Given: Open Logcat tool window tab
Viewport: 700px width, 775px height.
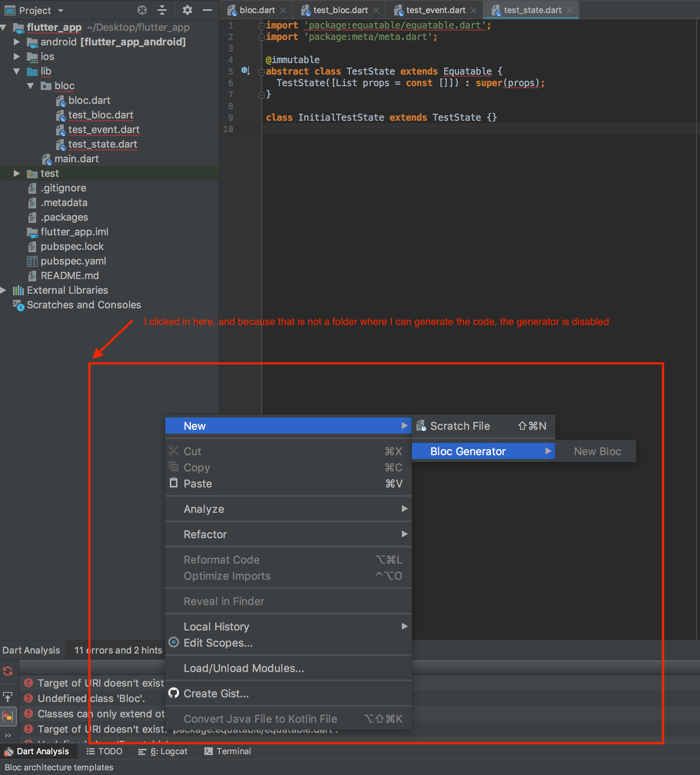Looking at the screenshot, I should 163,751.
